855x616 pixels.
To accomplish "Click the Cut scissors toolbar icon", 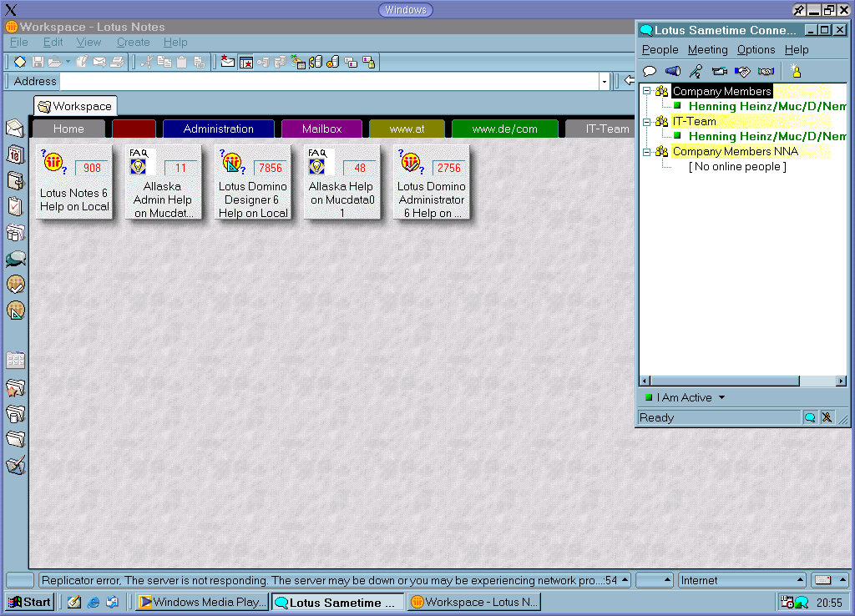I will tap(146, 62).
